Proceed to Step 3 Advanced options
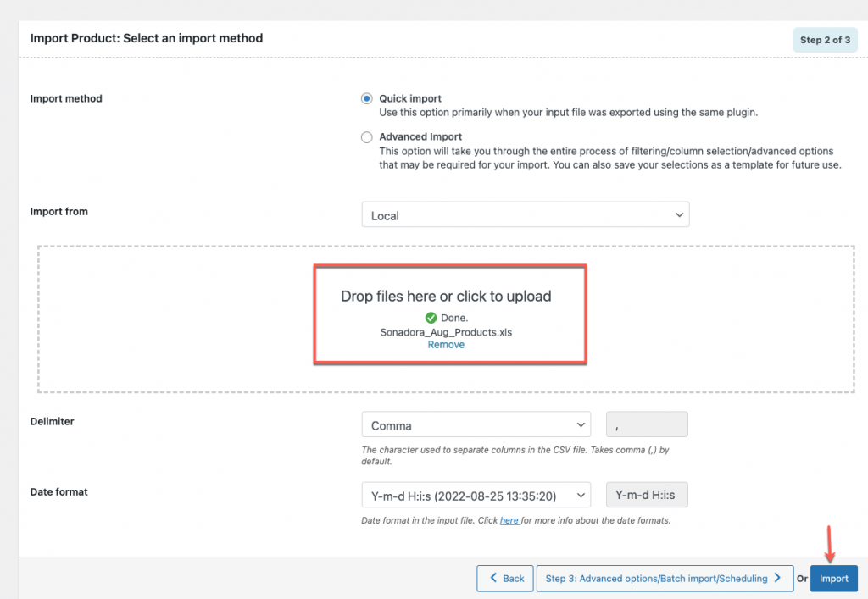The image size is (868, 599). [665, 579]
